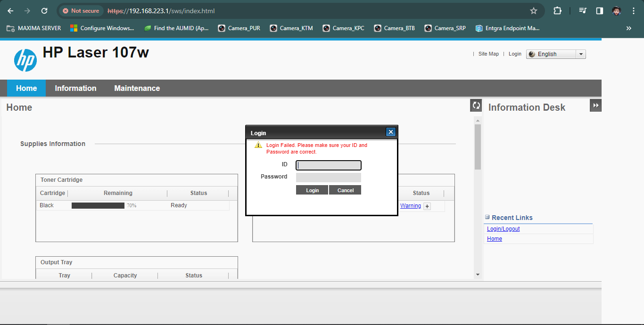
Task: Expand the Warning status details with plus icon
Action: [427, 206]
